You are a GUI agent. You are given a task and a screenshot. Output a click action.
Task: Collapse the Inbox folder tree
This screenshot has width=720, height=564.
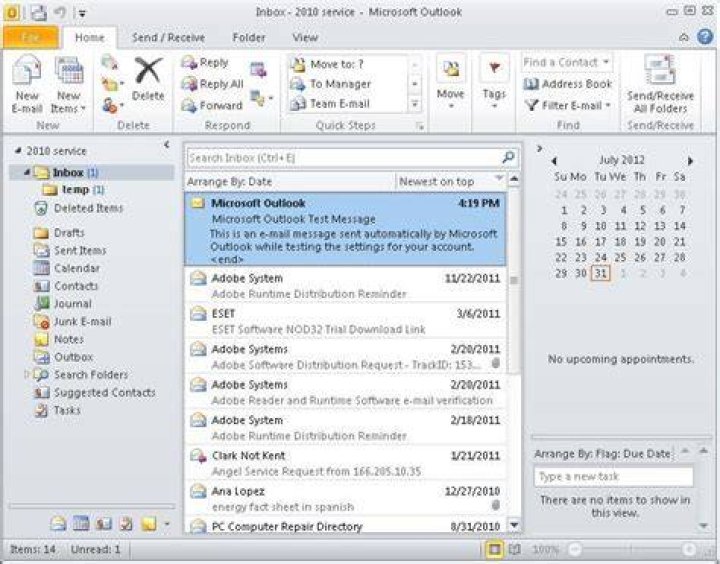tap(27, 172)
